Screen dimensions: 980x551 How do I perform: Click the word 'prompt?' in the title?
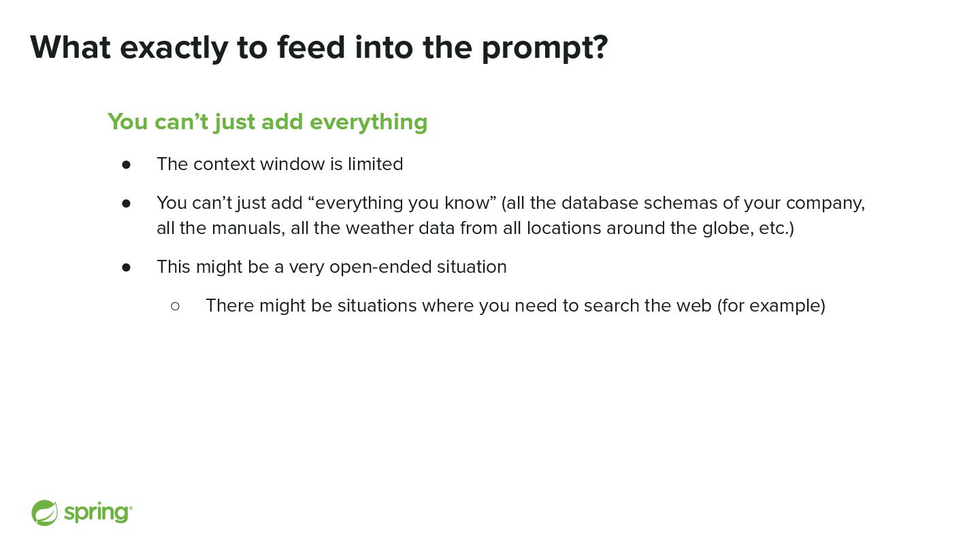point(544,48)
